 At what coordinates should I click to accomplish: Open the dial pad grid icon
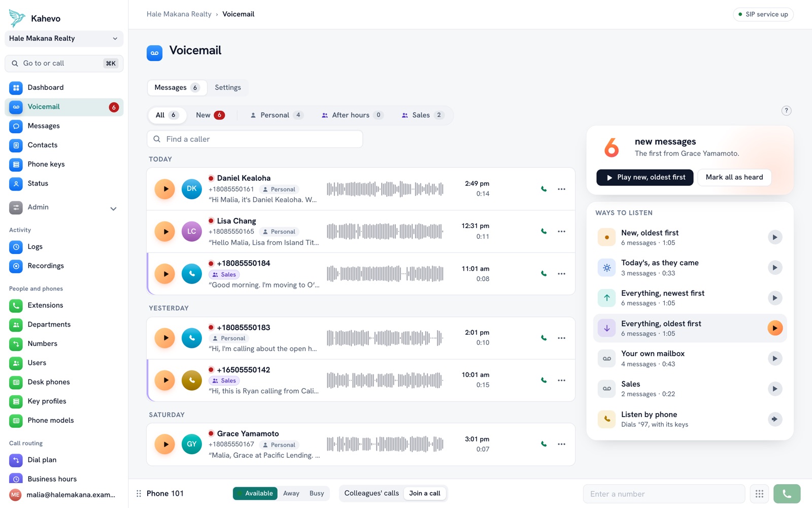pos(759,494)
